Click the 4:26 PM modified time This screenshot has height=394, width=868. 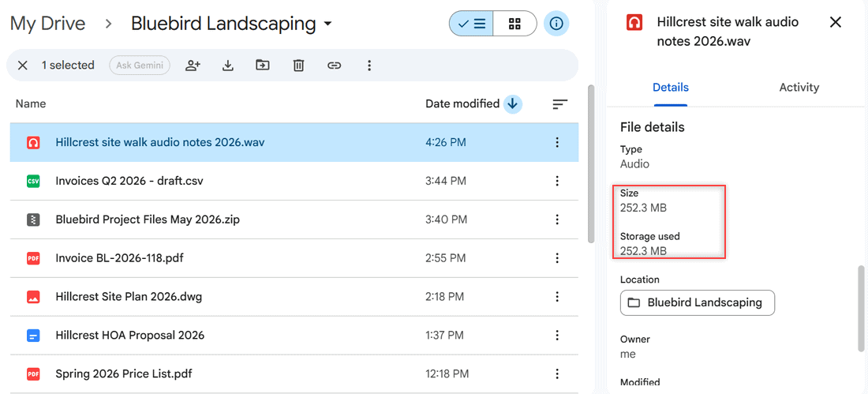click(x=445, y=142)
